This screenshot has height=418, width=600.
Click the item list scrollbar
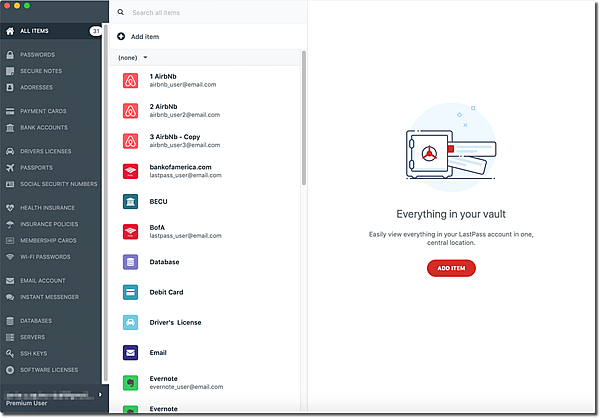click(304, 118)
